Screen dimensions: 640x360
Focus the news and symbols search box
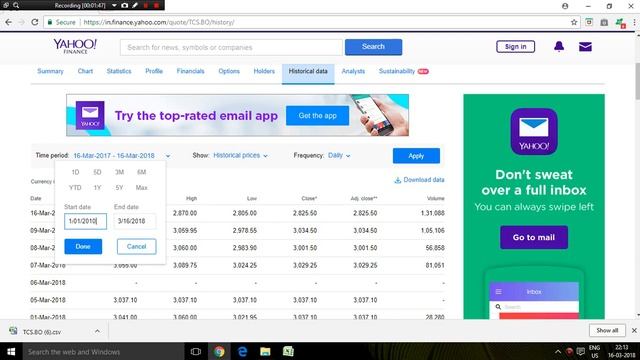[231, 47]
